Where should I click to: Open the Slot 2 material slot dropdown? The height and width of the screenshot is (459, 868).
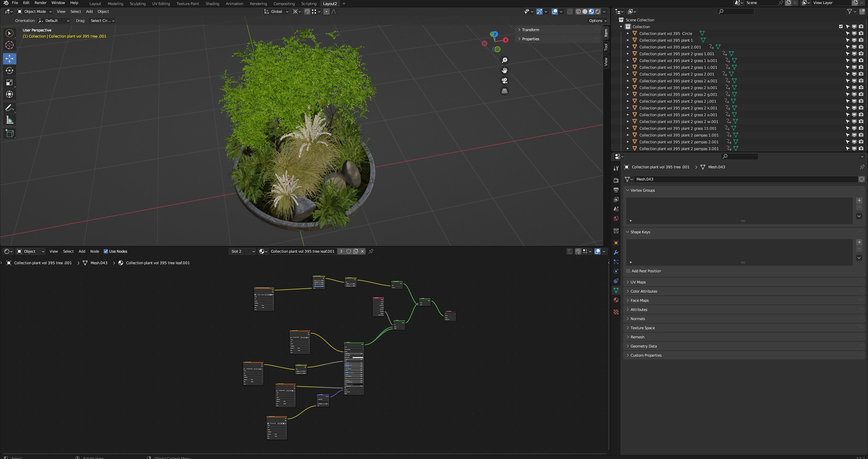pos(242,251)
